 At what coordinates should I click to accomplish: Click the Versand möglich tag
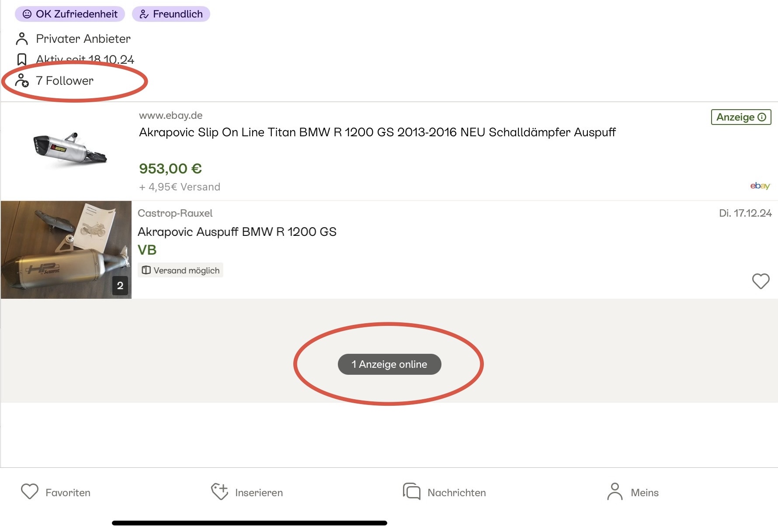coord(181,270)
